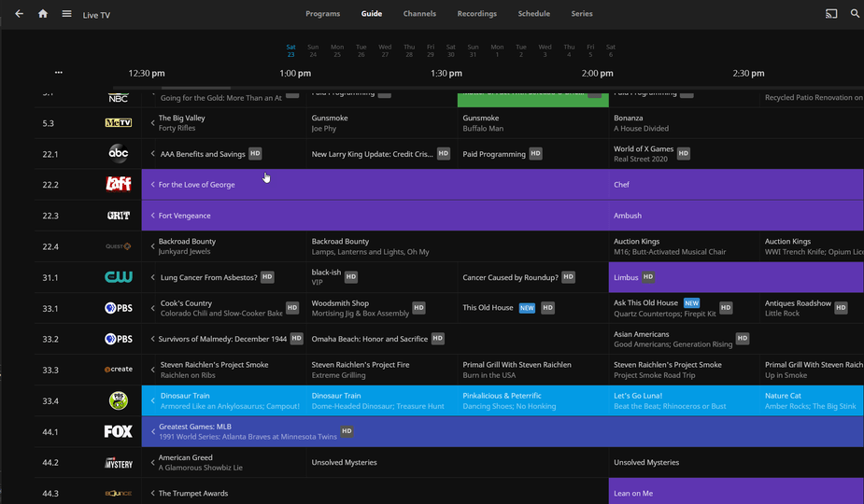Open Ambush movie on GRIT
The height and width of the screenshot is (504, 864).
pyautogui.click(x=736, y=216)
